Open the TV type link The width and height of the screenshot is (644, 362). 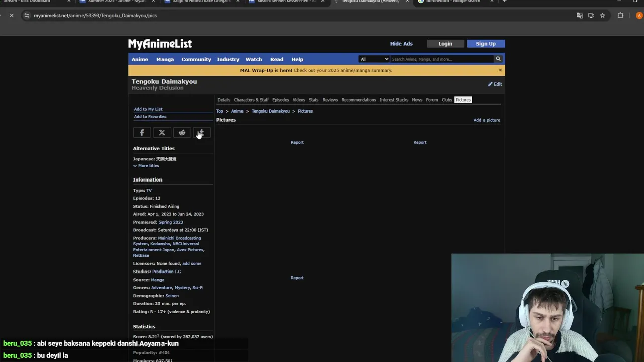coord(149,191)
